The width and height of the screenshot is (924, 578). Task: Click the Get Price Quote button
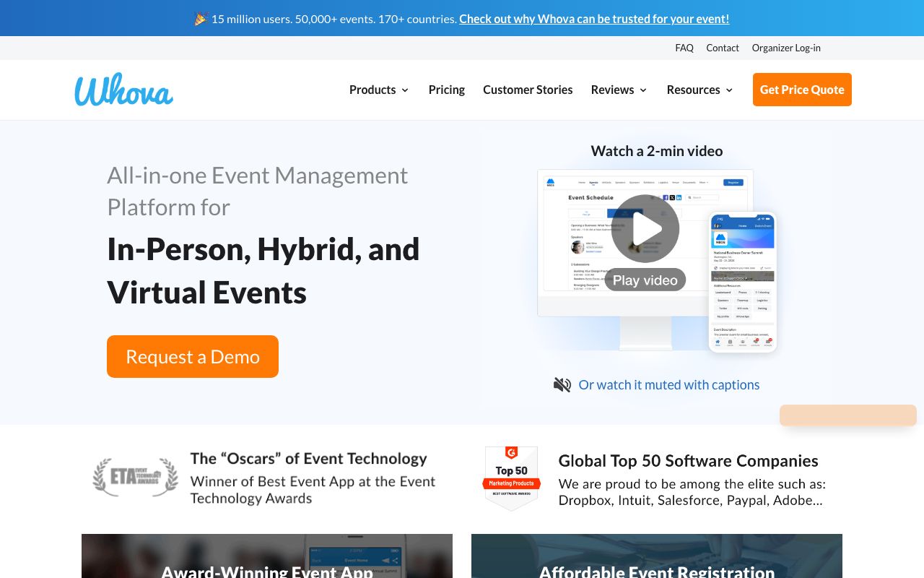[x=802, y=90]
